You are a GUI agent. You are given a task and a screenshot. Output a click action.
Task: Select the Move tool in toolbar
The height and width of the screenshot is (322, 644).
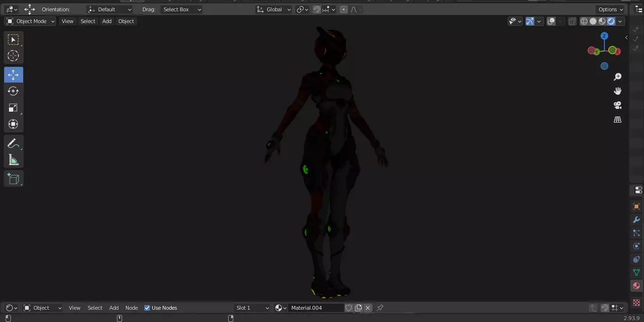click(x=13, y=75)
